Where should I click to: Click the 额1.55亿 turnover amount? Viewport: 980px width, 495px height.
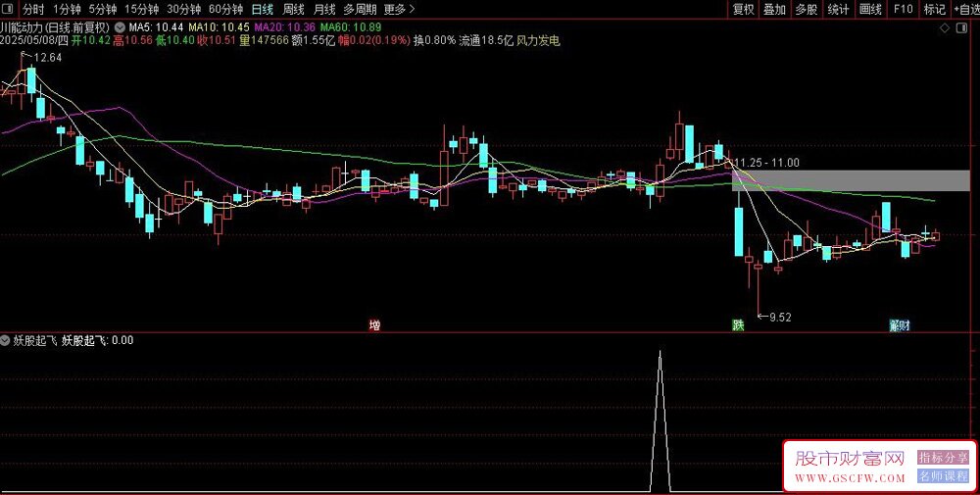coord(314,40)
